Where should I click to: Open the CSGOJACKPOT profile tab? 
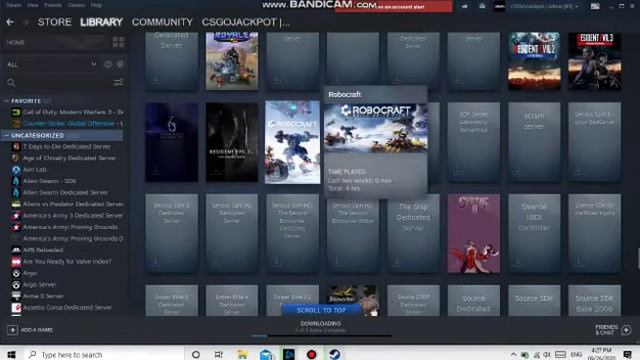click(x=246, y=22)
